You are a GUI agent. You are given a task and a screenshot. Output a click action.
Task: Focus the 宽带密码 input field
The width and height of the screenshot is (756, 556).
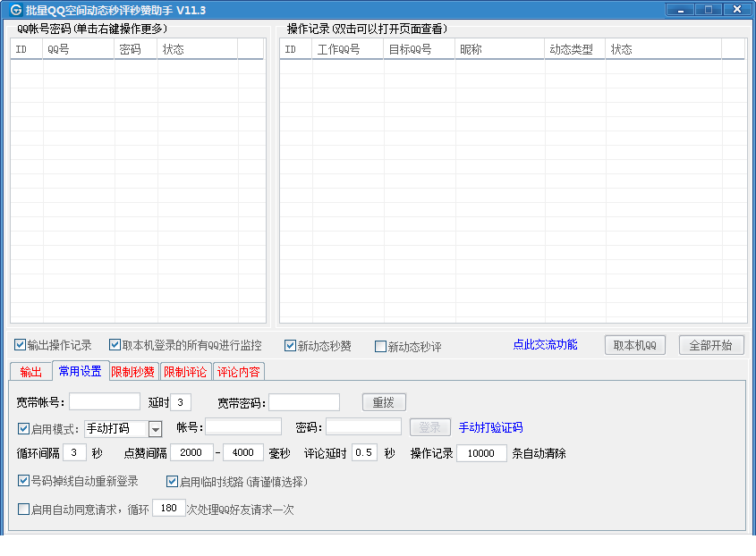click(x=304, y=402)
